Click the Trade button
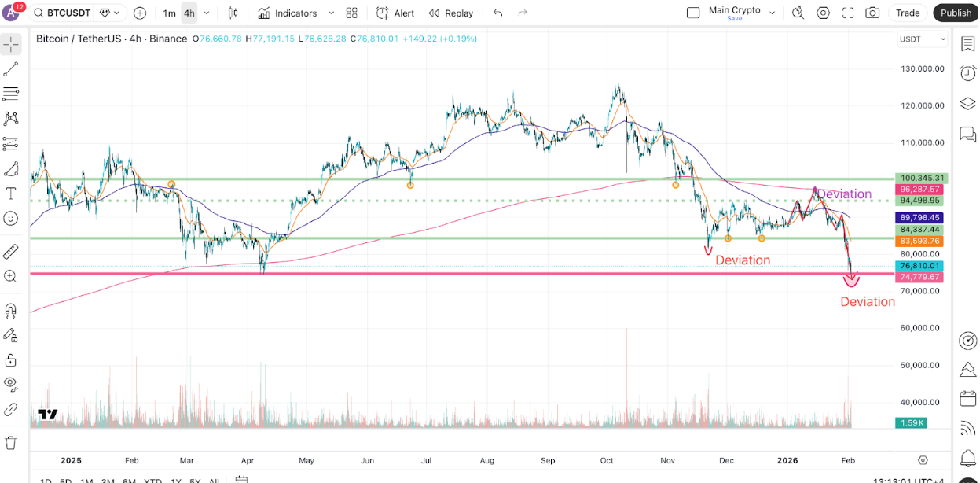 [x=908, y=13]
